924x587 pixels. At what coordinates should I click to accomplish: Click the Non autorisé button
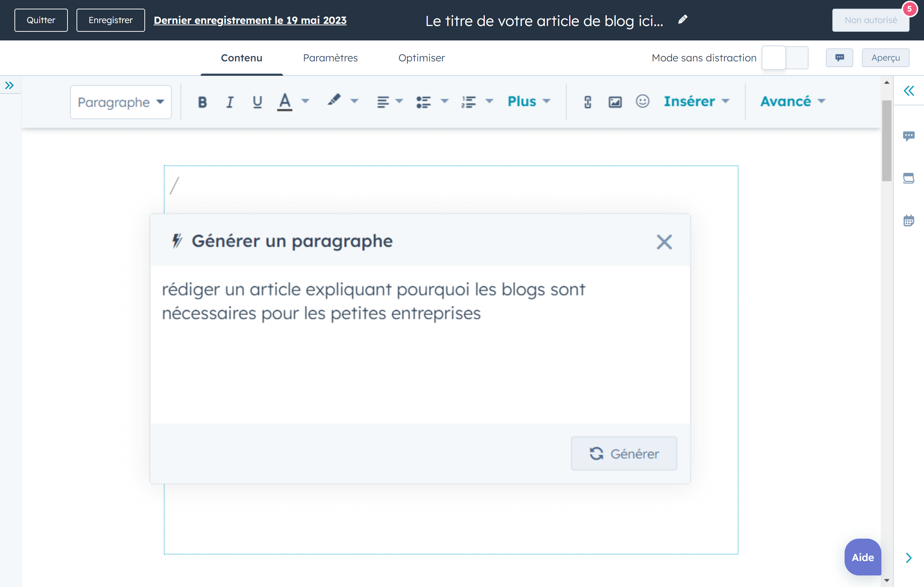tap(871, 20)
